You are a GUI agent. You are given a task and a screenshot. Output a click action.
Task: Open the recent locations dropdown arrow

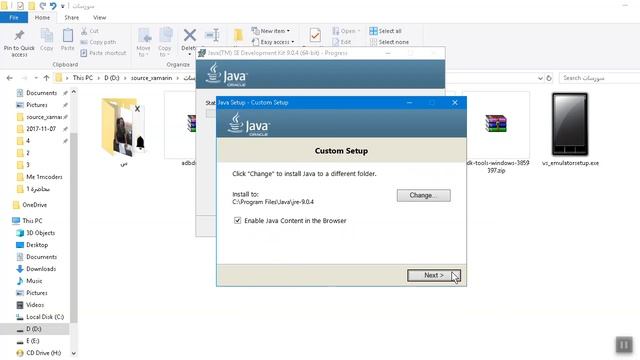(36, 78)
